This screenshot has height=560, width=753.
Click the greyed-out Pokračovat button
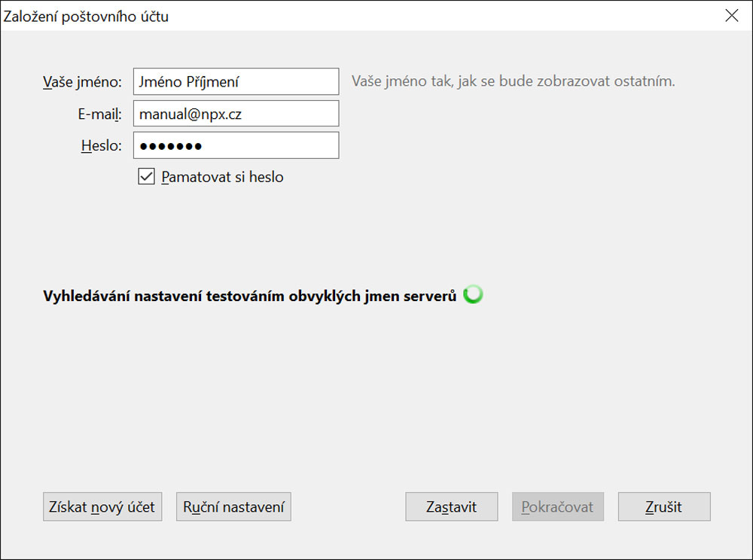(557, 507)
